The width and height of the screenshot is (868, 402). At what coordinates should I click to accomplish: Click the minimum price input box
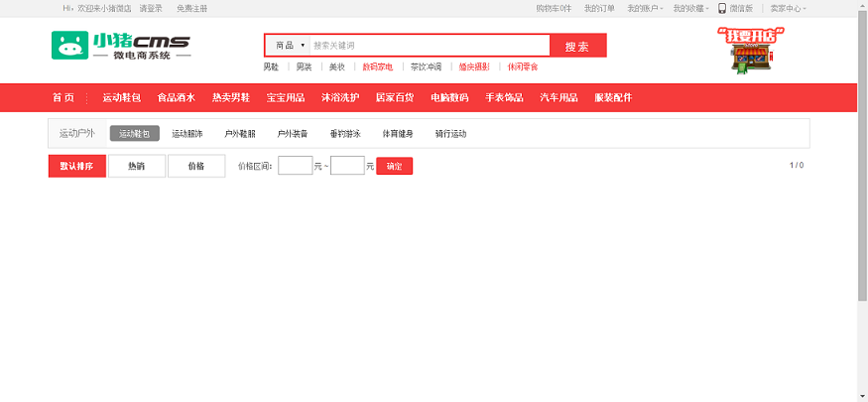tap(295, 167)
